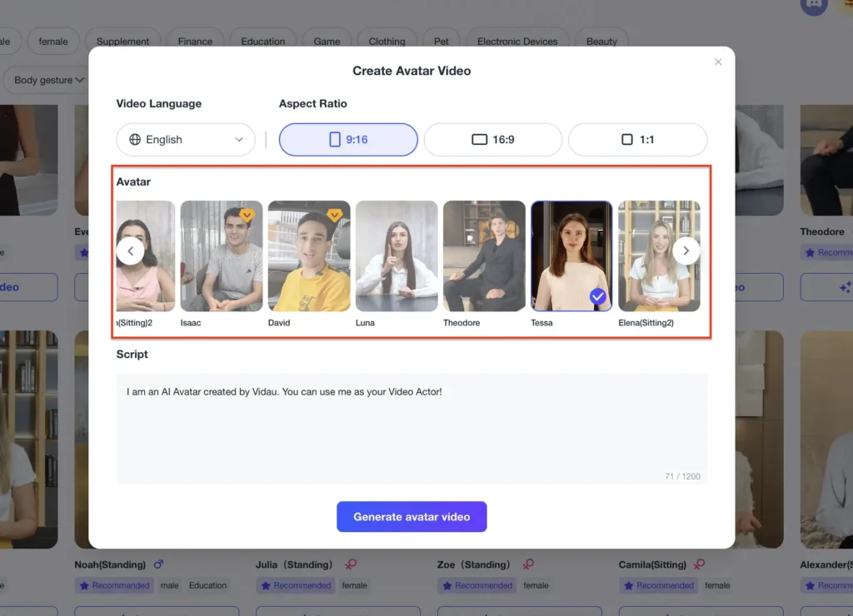Click the premium badge on David's avatar

click(335, 216)
